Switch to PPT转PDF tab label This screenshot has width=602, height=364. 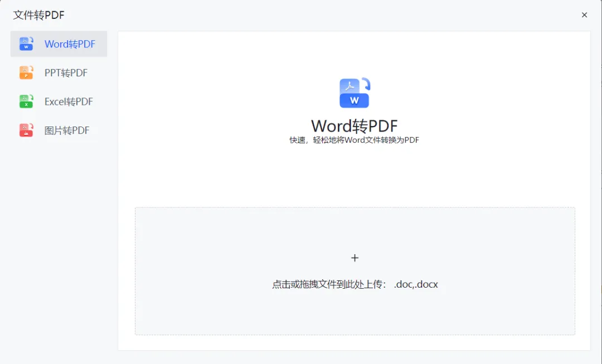[66, 73]
